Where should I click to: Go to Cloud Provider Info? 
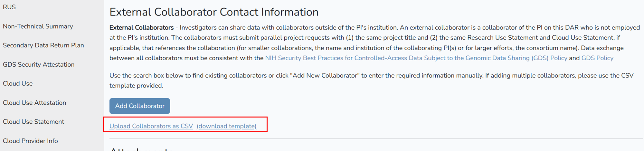pos(30,141)
